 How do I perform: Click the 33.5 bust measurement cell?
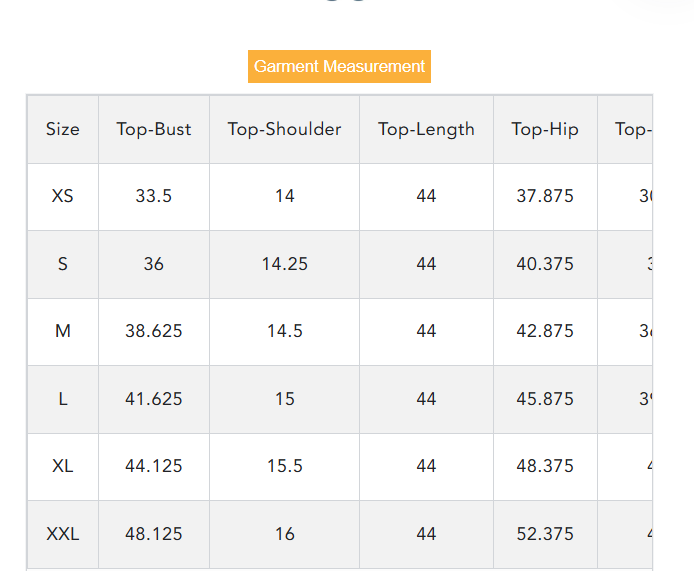click(154, 196)
